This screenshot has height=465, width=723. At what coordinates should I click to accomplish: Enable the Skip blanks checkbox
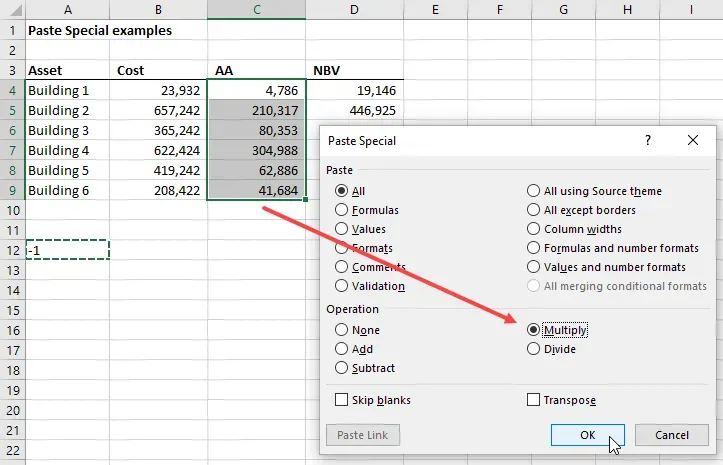pyautogui.click(x=343, y=400)
